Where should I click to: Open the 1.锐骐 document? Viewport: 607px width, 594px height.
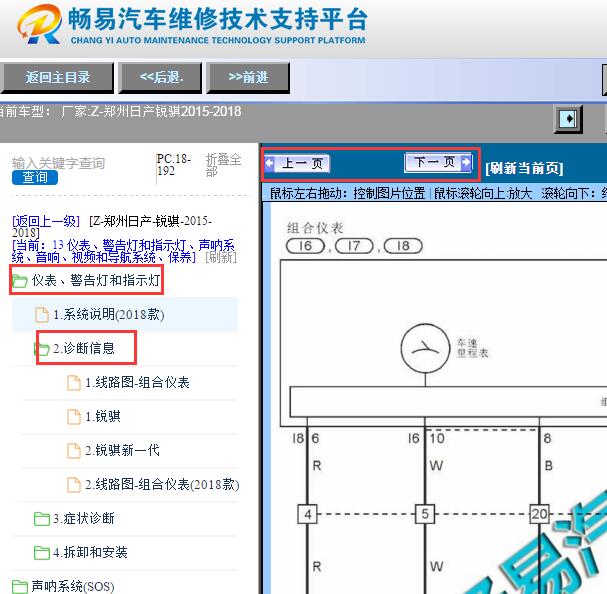click(x=103, y=417)
